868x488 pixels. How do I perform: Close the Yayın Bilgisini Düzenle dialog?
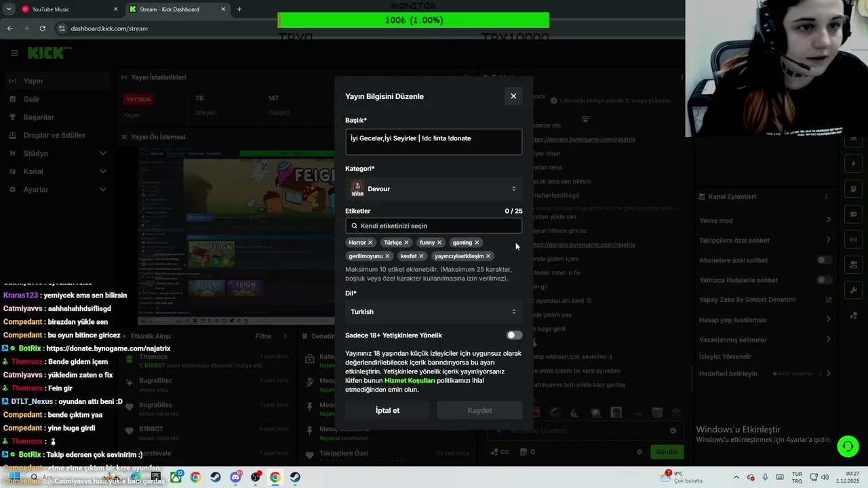513,96
